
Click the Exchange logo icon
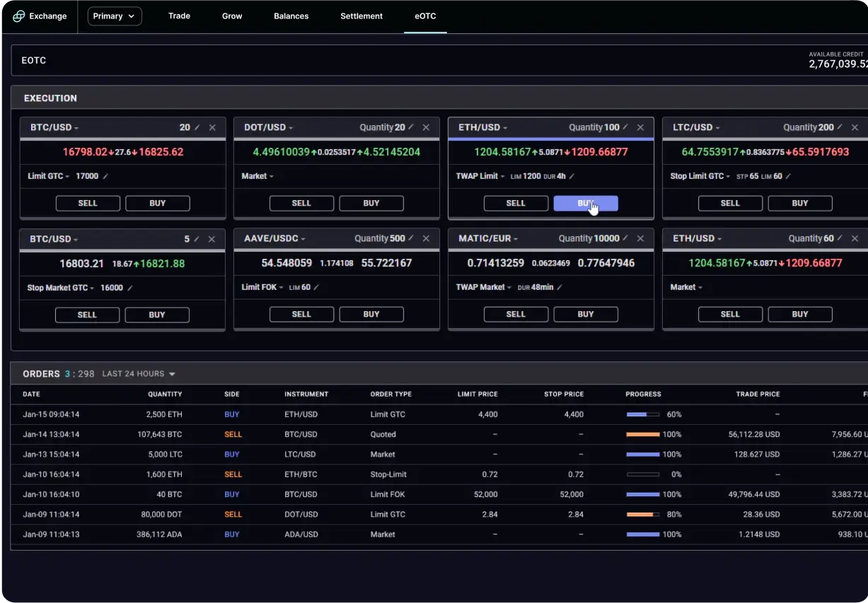(x=19, y=16)
